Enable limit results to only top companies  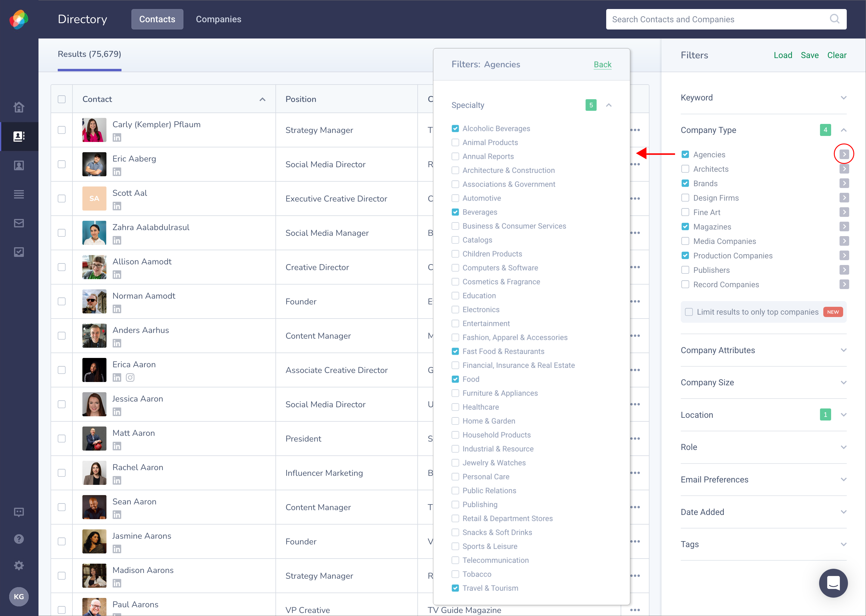point(689,312)
